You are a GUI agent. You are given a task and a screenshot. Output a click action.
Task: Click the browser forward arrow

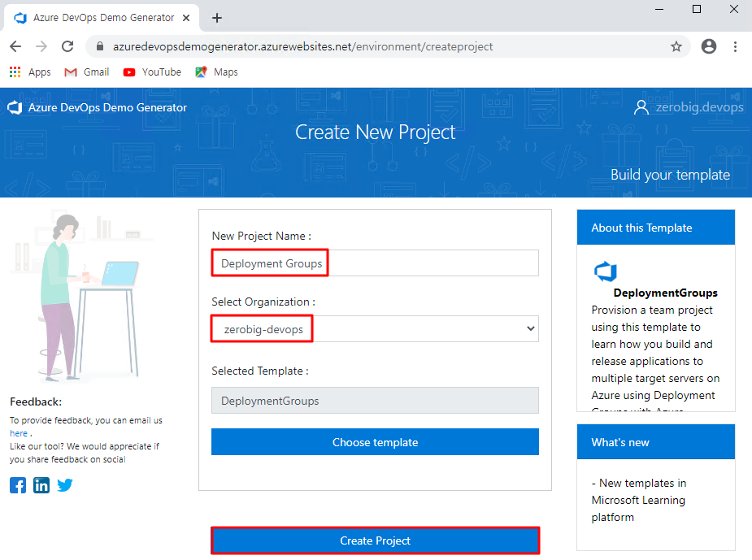tap(41, 46)
